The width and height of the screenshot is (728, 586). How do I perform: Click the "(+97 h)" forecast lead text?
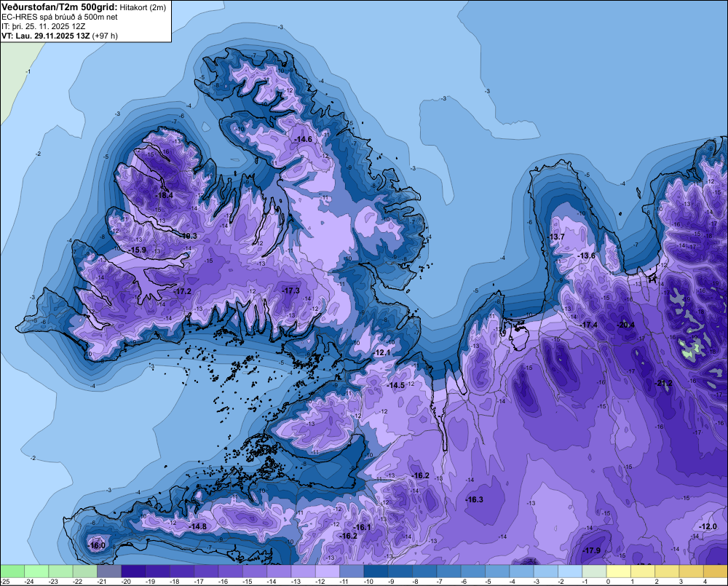pos(105,36)
